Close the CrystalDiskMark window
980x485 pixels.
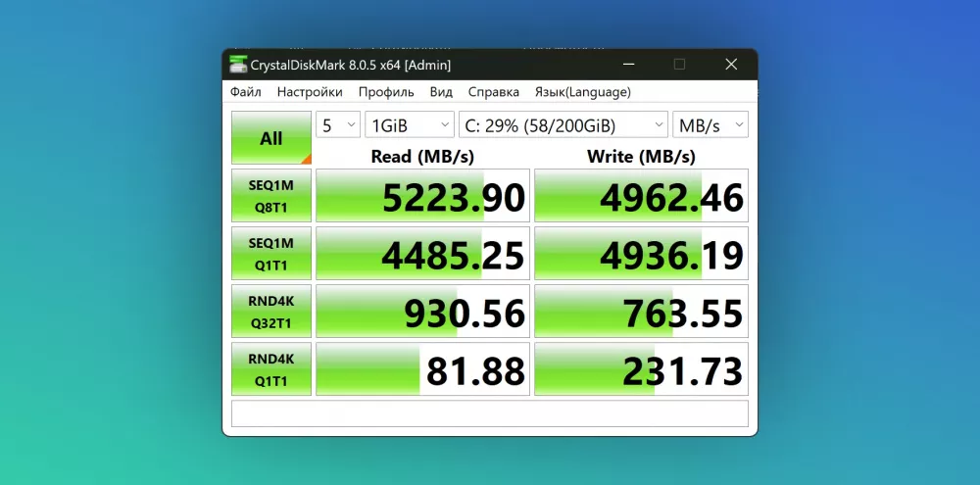point(731,65)
